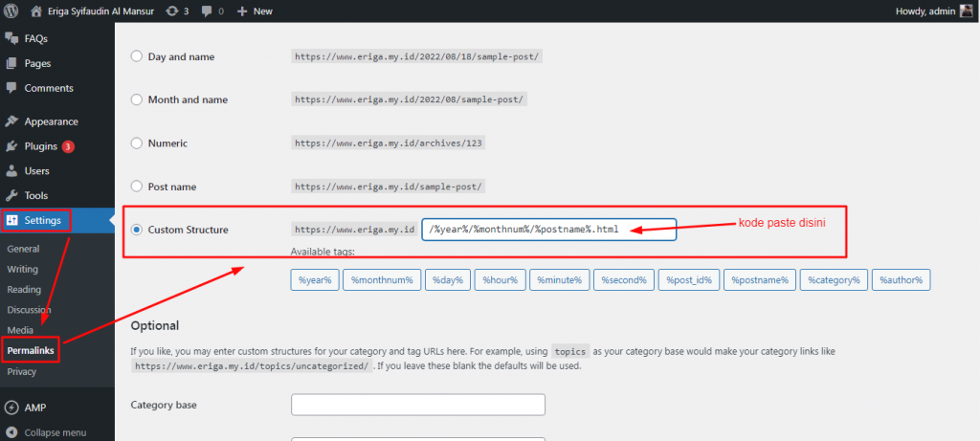Click in the Category base field
This screenshot has height=441, width=980.
418,405
